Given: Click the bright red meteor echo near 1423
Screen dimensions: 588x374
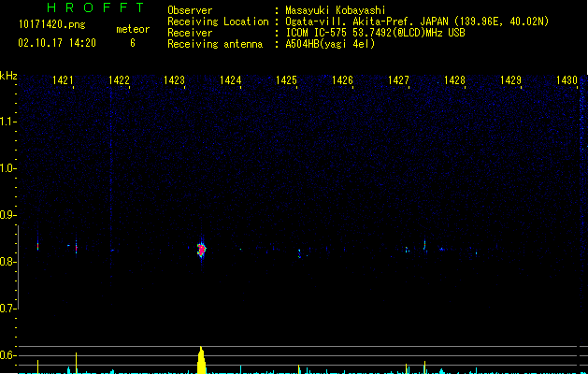Looking at the screenshot, I should pos(202,249).
